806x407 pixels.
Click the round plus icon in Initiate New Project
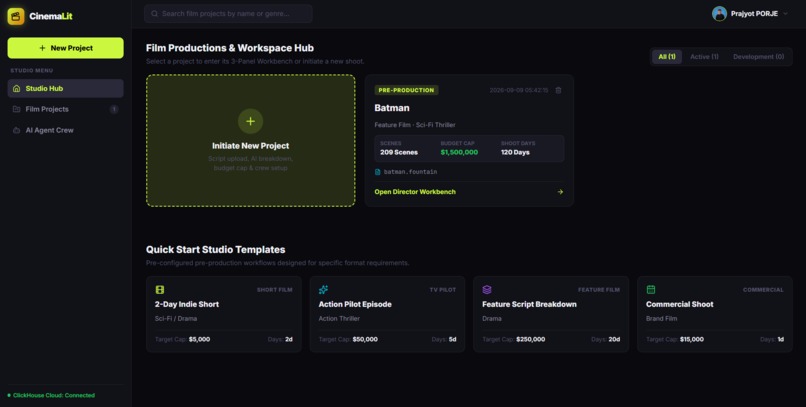pos(250,121)
